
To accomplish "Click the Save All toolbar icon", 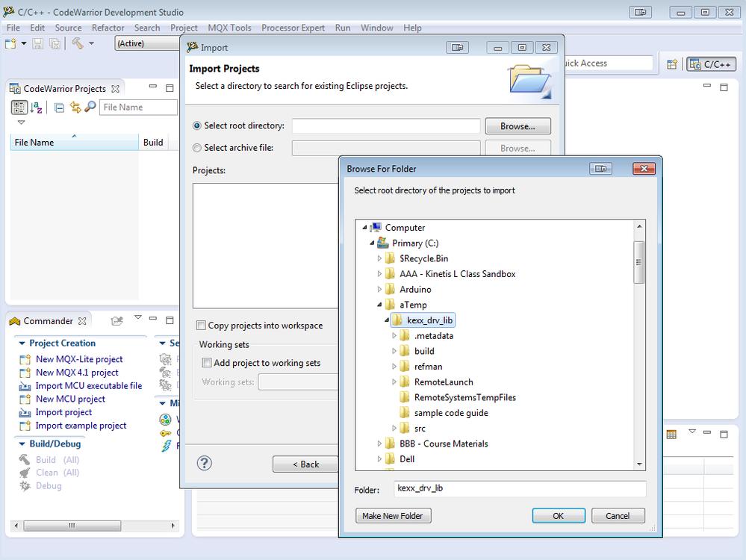I will coord(55,44).
